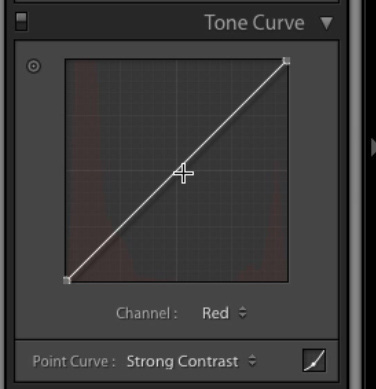Image resolution: width=376 pixels, height=389 pixels.
Task: Click the Channel label
Action: [147, 313]
